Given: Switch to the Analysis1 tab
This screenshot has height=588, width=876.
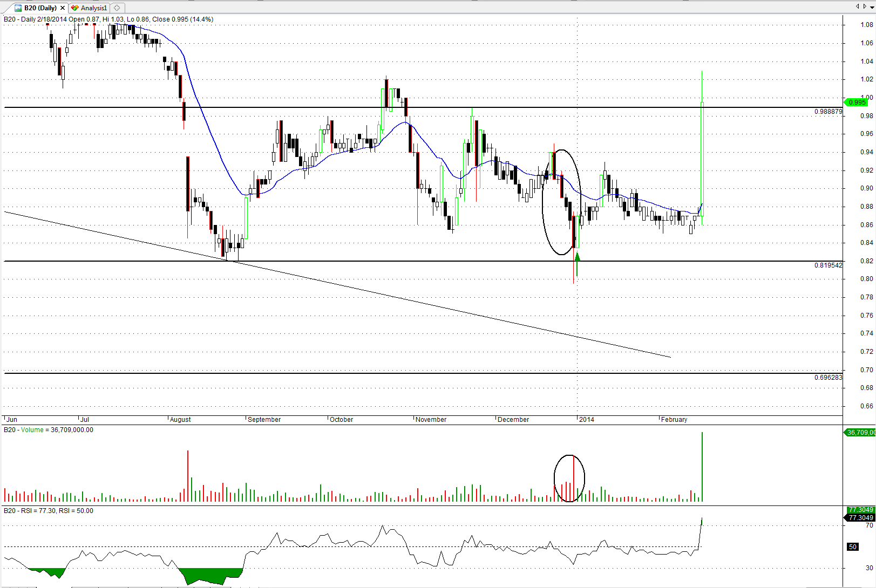Looking at the screenshot, I should tap(93, 8).
